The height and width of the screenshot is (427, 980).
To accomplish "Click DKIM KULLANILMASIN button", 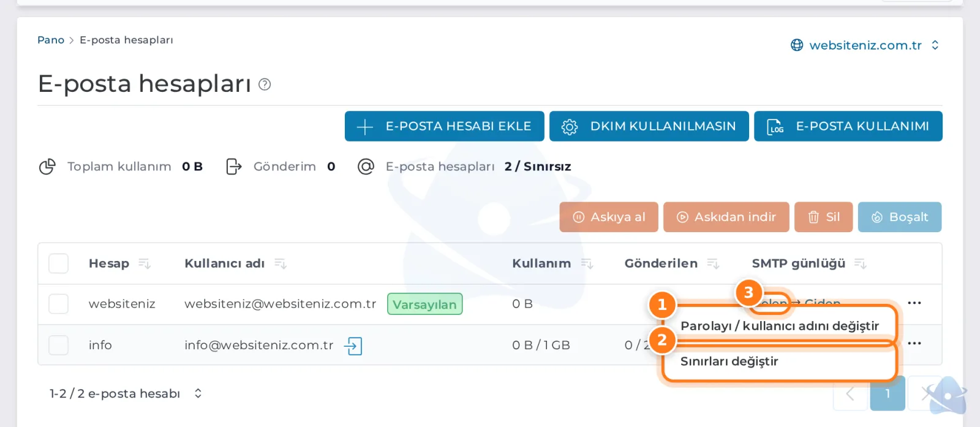I will (x=649, y=126).
